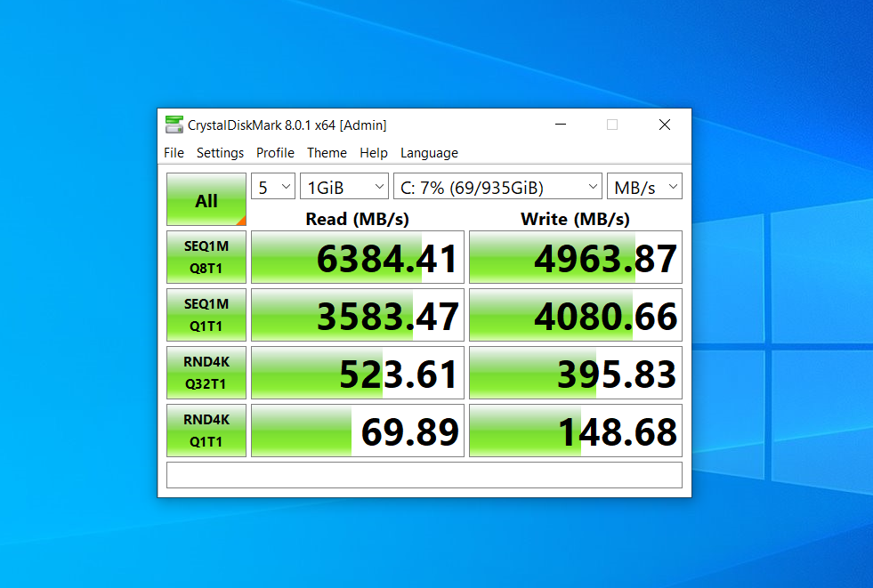Open the Profile menu
Screen dimensions: 873x588
[275, 153]
